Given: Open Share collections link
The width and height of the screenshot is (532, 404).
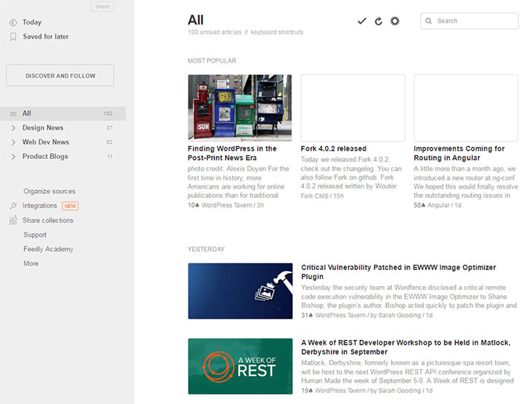Looking at the screenshot, I should click(x=48, y=220).
